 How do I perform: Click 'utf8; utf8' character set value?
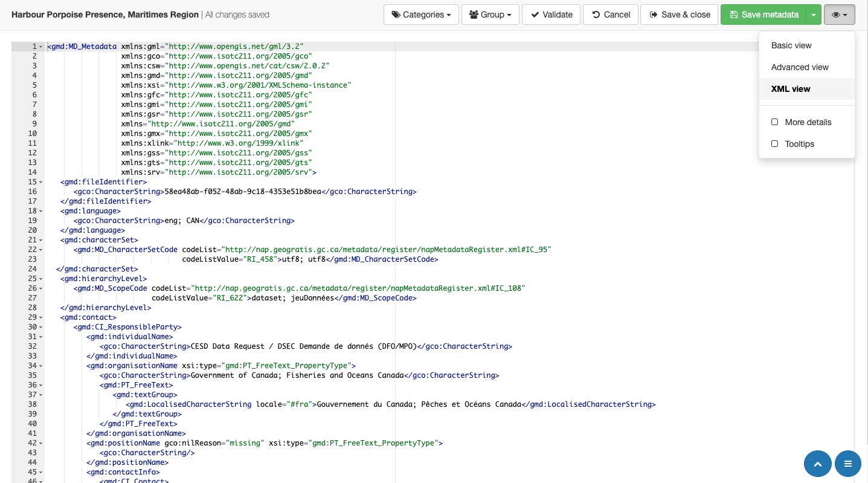(x=304, y=259)
